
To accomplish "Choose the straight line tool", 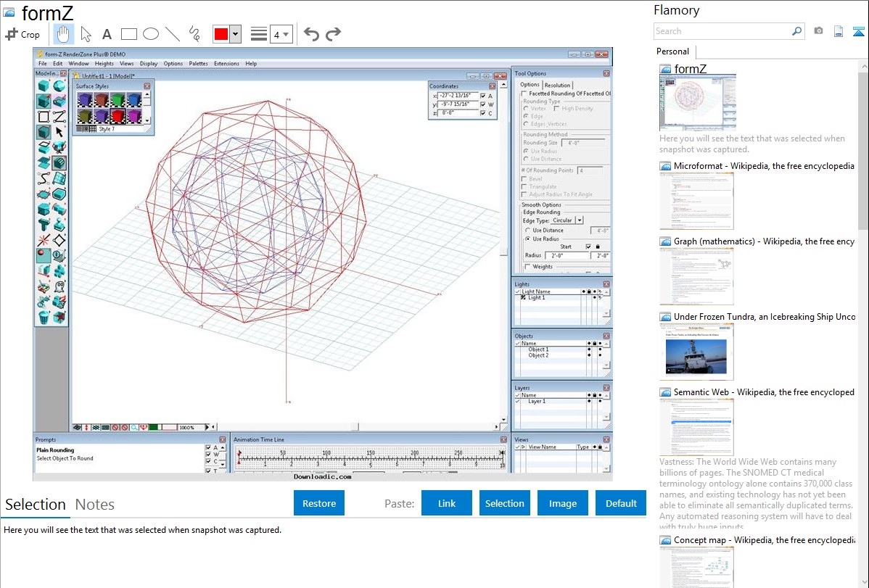I will click(x=173, y=34).
